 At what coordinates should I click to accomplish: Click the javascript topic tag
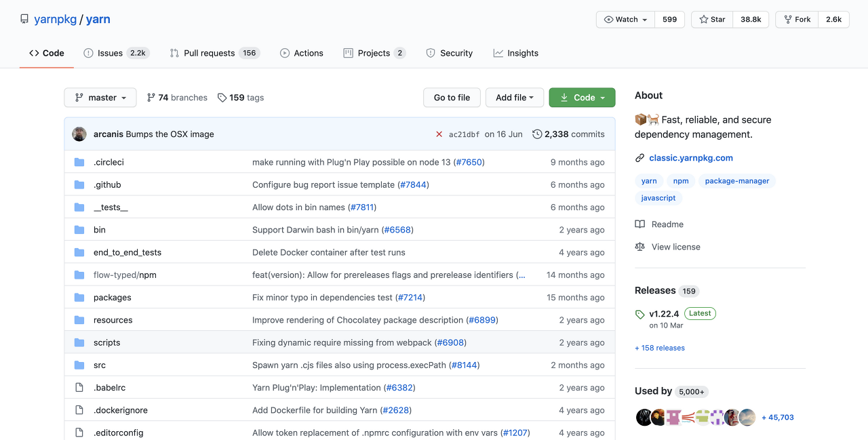coord(658,198)
